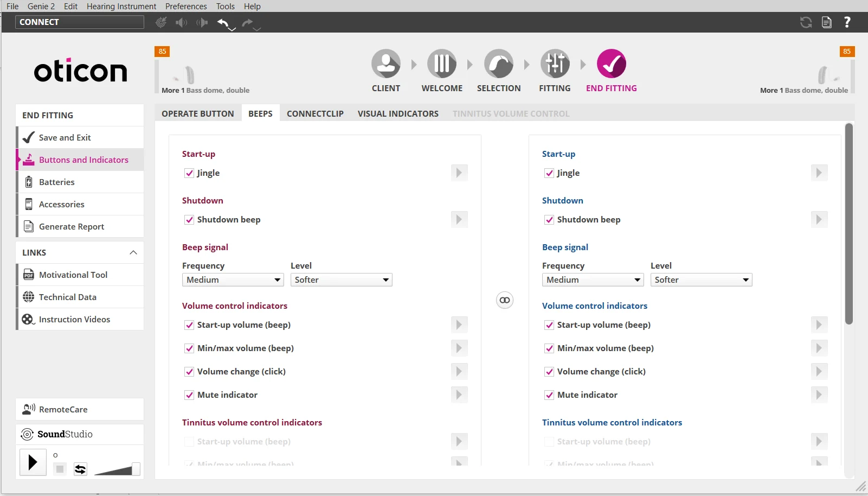Open the Fitting step icon
Screen dimensions: 868x496
555,64
